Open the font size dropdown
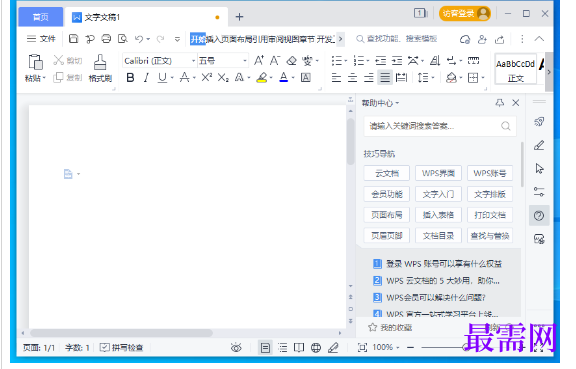The height and width of the screenshot is (369, 576). pyautogui.click(x=245, y=61)
